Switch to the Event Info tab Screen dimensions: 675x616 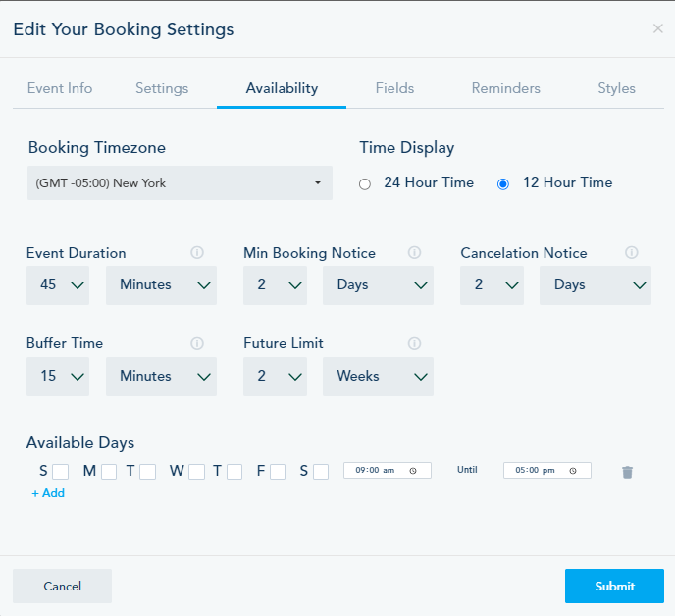tap(60, 88)
